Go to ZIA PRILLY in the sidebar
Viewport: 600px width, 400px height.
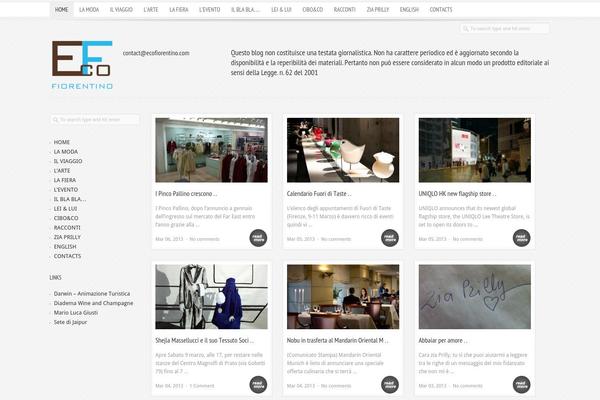click(x=67, y=237)
